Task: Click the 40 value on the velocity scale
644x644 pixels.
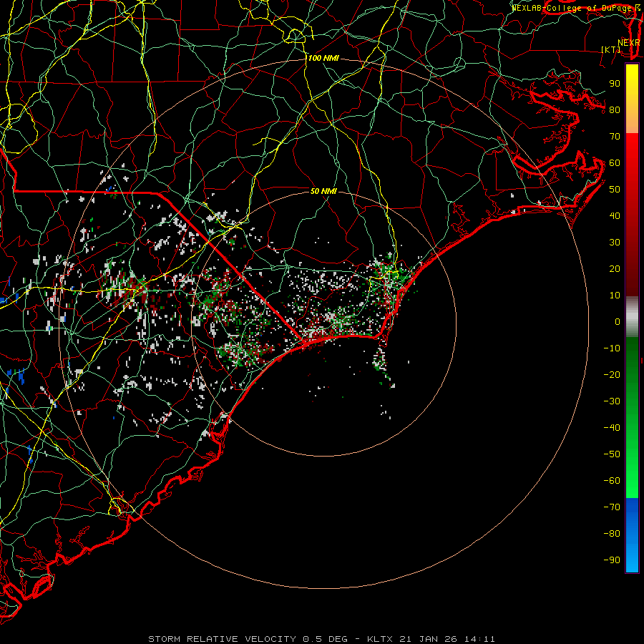Action: pos(615,216)
